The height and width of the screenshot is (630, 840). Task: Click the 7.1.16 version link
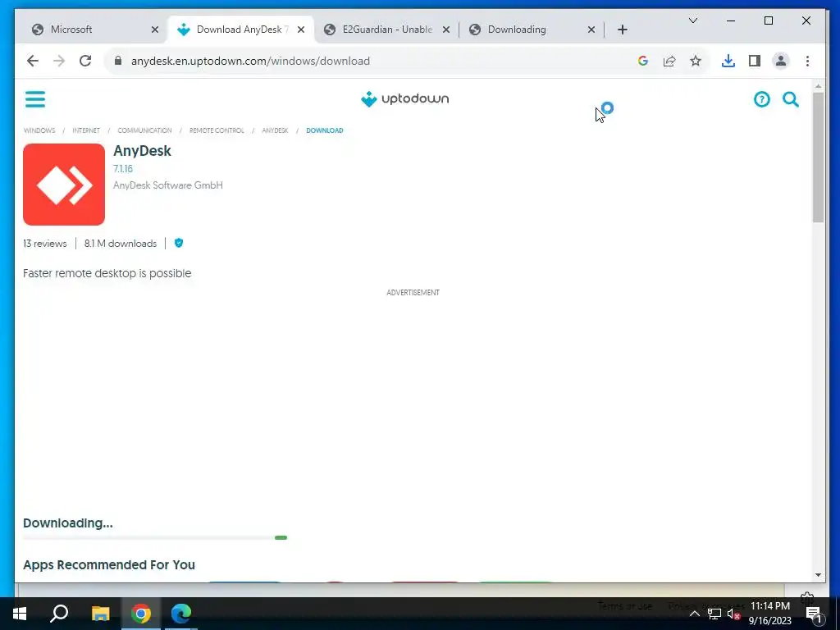(123, 169)
